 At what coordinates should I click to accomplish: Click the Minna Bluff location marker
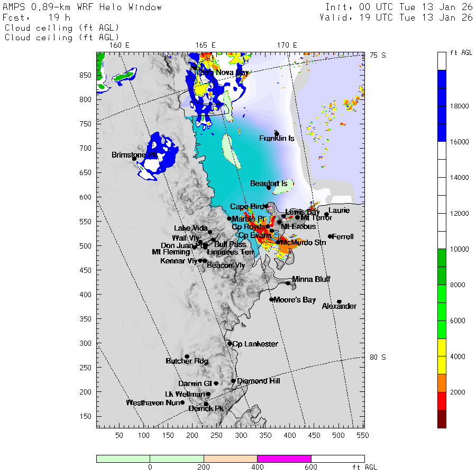point(288,283)
